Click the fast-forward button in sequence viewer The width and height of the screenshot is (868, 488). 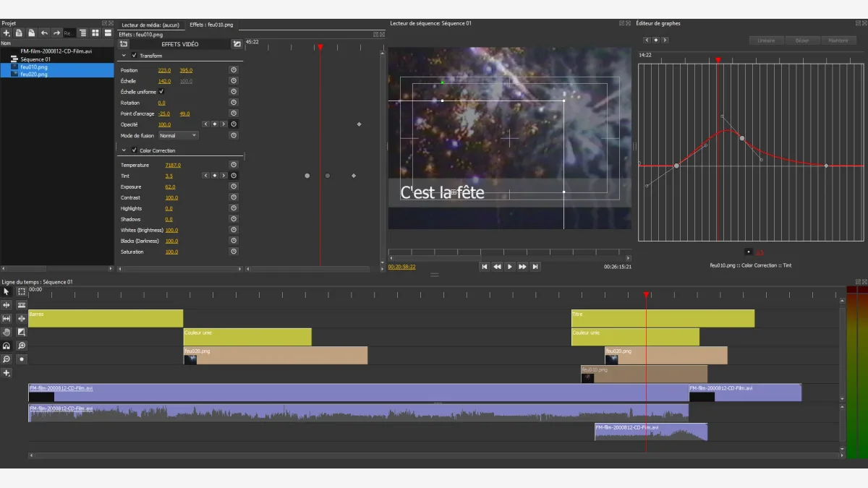coord(522,267)
